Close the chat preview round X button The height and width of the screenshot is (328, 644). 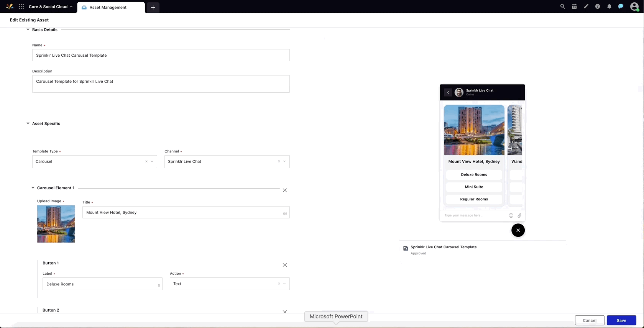tap(518, 230)
